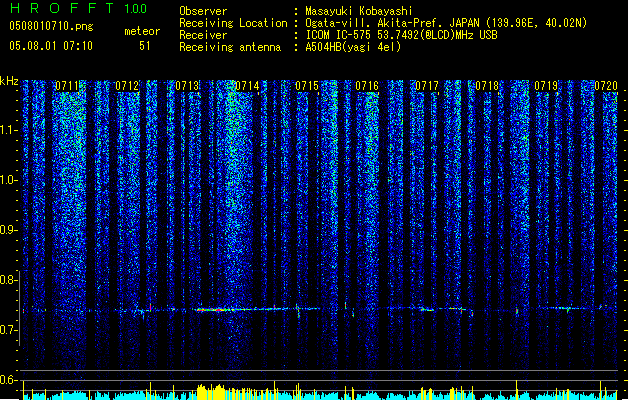
Task: Click the 0711 time marker
Action: coord(67,86)
